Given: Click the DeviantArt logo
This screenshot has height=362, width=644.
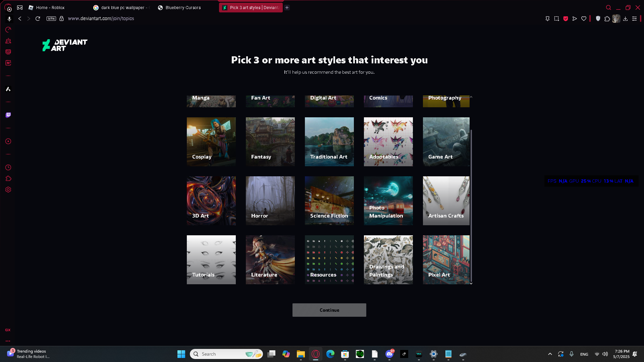Looking at the screenshot, I should click(x=65, y=45).
